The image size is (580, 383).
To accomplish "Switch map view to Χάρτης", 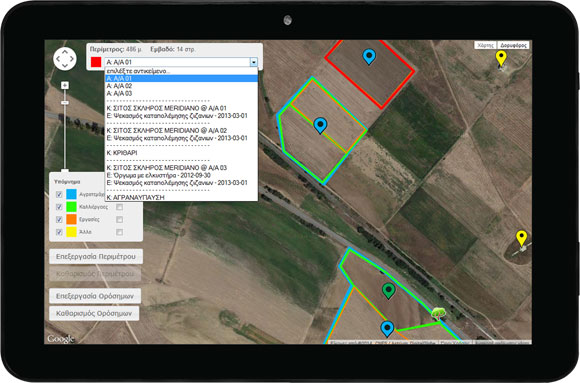I will (486, 45).
